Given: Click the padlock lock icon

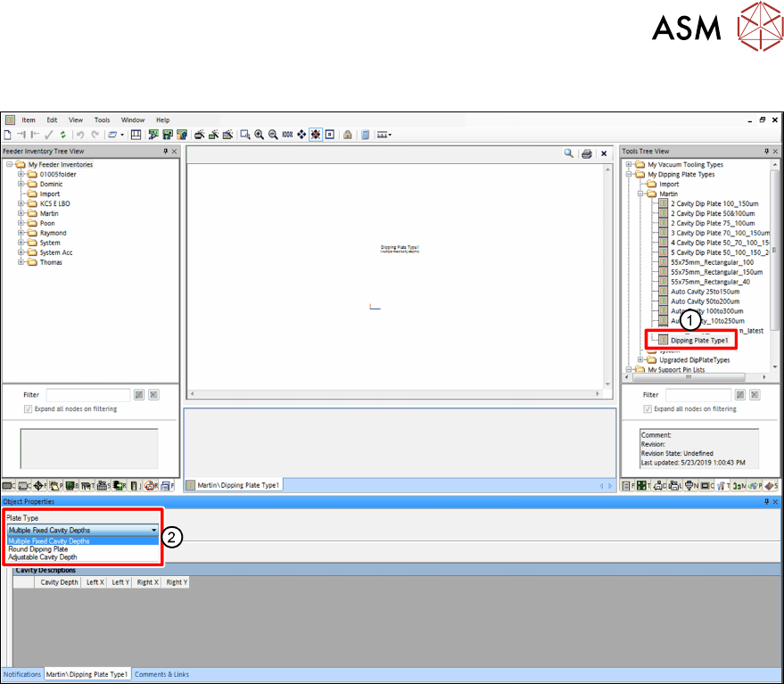Looking at the screenshot, I should [348, 135].
